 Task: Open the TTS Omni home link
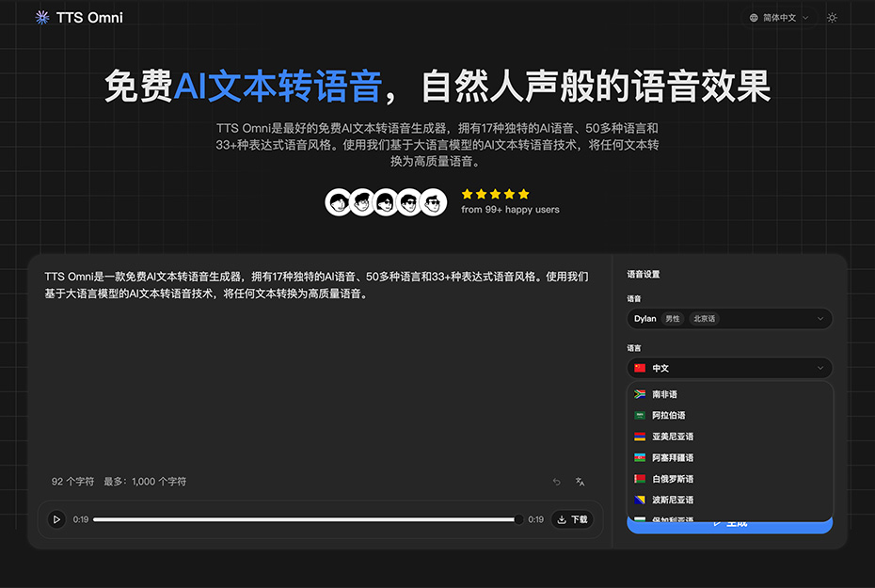click(79, 18)
